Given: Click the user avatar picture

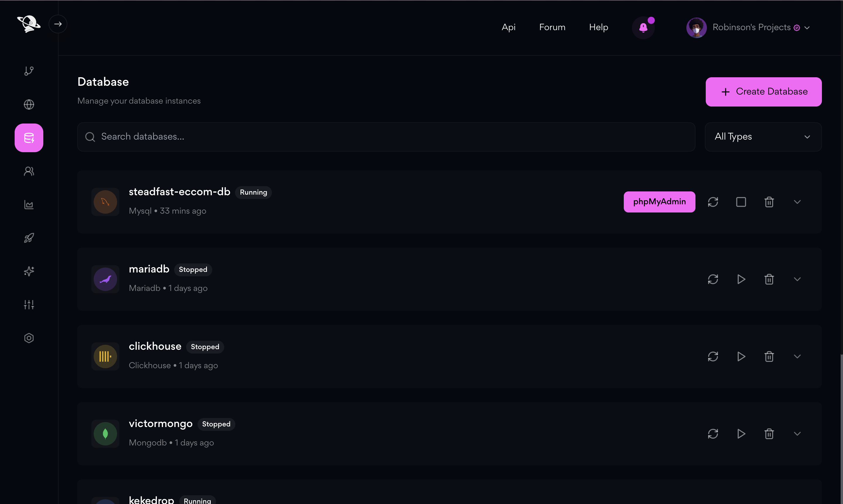Looking at the screenshot, I should (696, 28).
